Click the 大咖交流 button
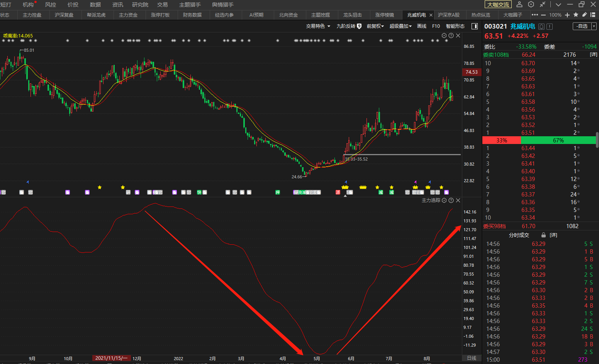This screenshot has height=364, width=599. click(x=498, y=5)
